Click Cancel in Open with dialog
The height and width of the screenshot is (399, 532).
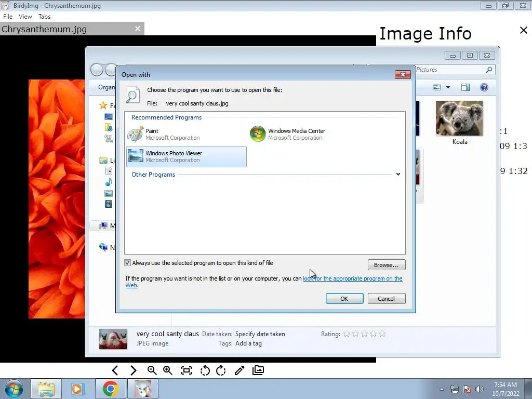point(387,299)
